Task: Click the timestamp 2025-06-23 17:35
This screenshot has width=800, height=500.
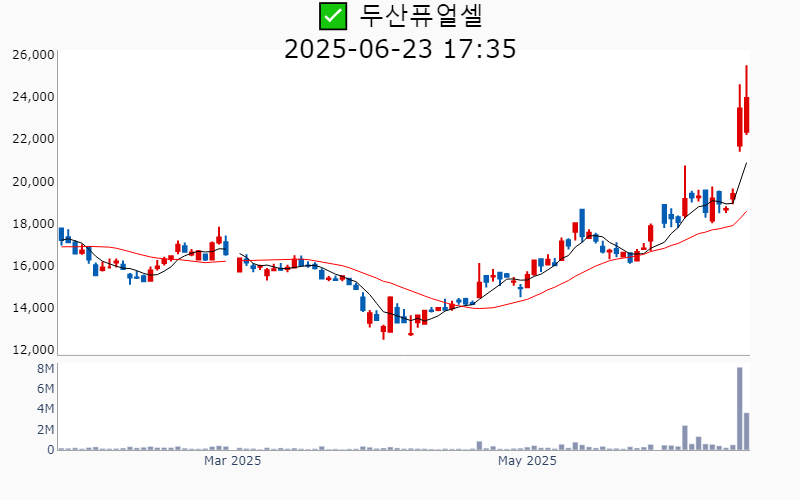Action: [400, 49]
